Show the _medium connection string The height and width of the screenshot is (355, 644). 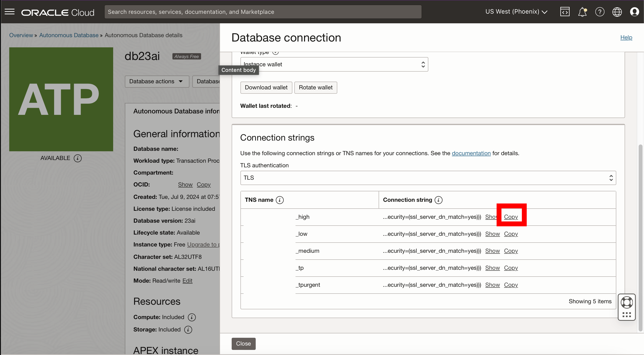pyautogui.click(x=492, y=251)
